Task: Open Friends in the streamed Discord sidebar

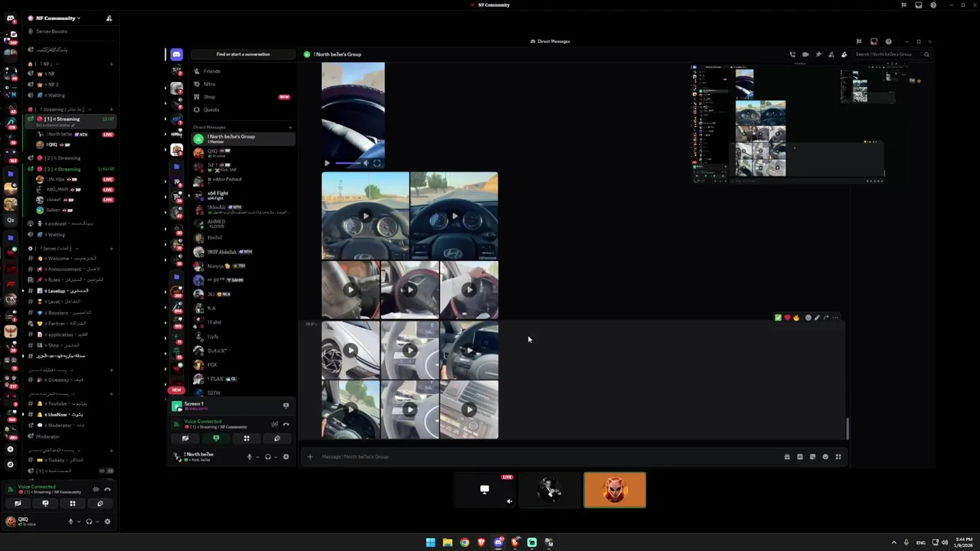Action: [243, 71]
